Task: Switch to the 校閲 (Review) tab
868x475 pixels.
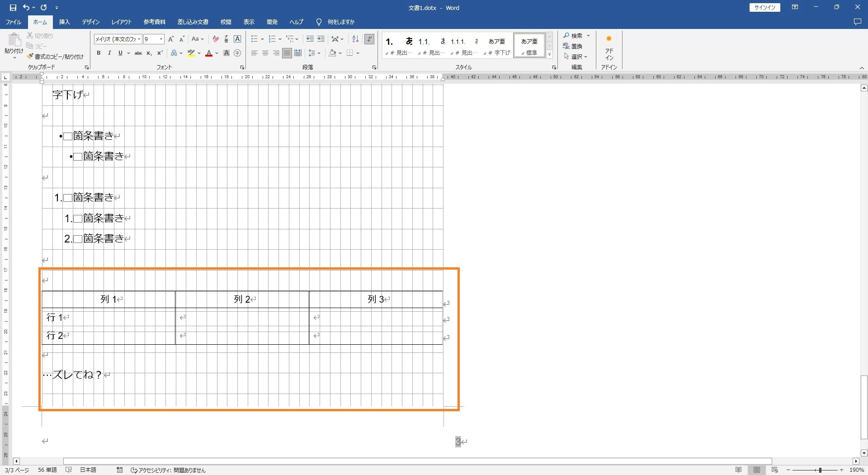Action: tap(226, 22)
